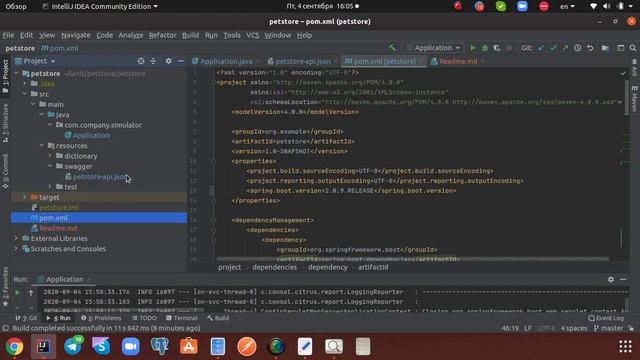The image size is (640, 360).
Task: Switch to petstore-api.json editor tab
Action: tap(302, 61)
